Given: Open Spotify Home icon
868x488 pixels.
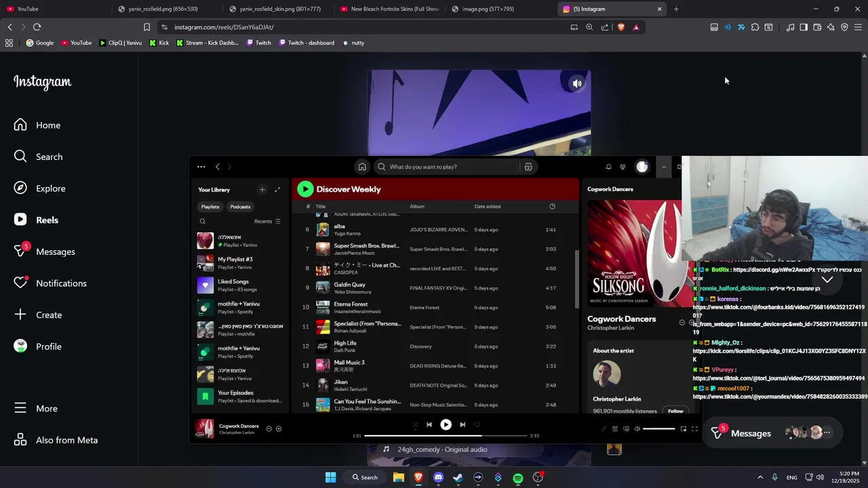Looking at the screenshot, I should pyautogui.click(x=362, y=167).
